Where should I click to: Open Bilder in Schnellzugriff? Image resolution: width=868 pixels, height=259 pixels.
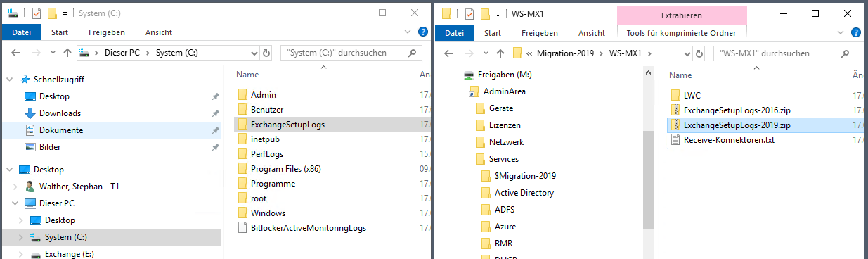[50, 147]
